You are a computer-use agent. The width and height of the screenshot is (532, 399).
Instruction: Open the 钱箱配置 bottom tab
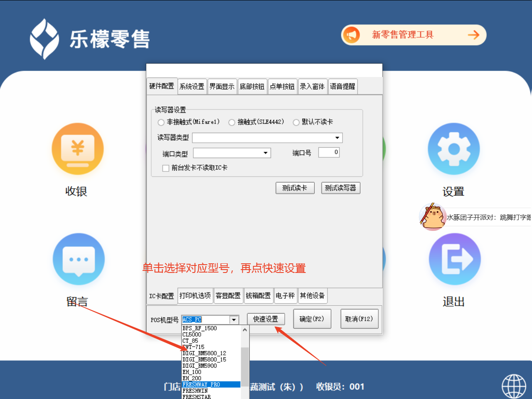tap(259, 295)
